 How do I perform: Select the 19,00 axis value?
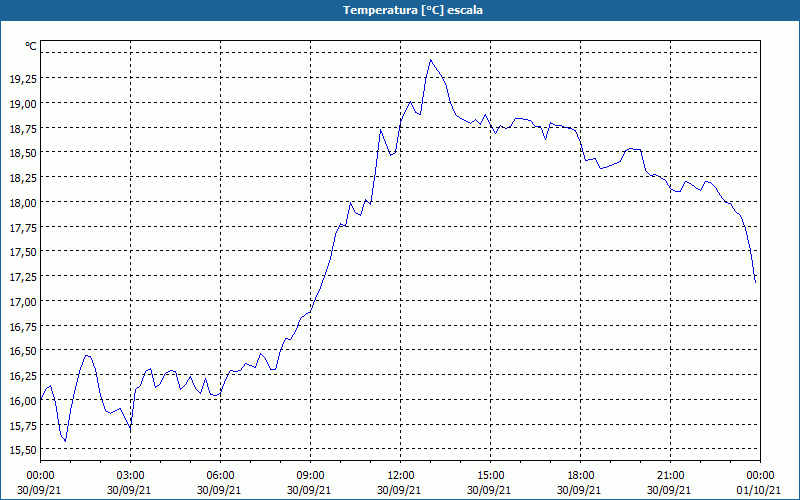tap(23, 104)
